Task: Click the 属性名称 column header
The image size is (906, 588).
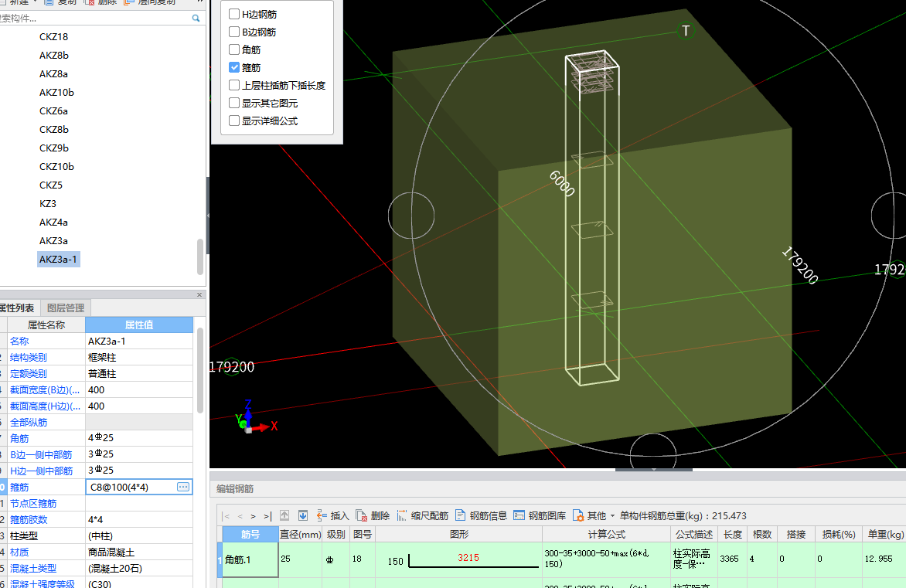Action: tap(46, 325)
